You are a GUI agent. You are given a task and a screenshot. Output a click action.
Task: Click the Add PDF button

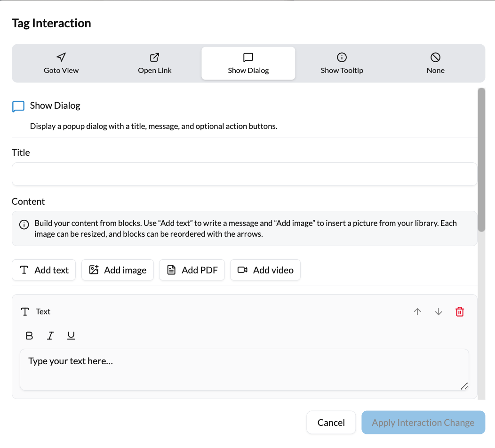192,270
